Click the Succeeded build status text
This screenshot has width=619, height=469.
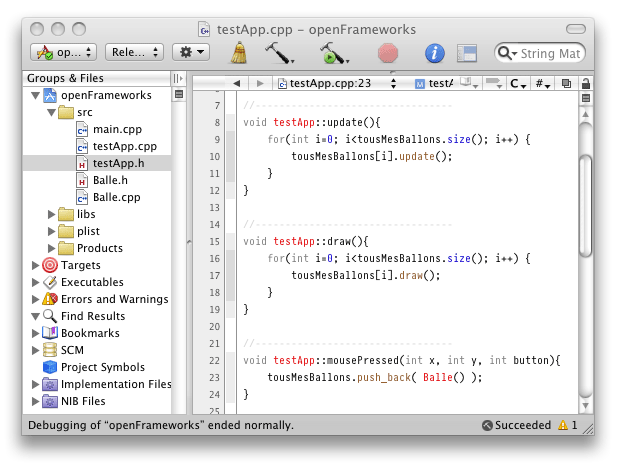(x=522, y=426)
